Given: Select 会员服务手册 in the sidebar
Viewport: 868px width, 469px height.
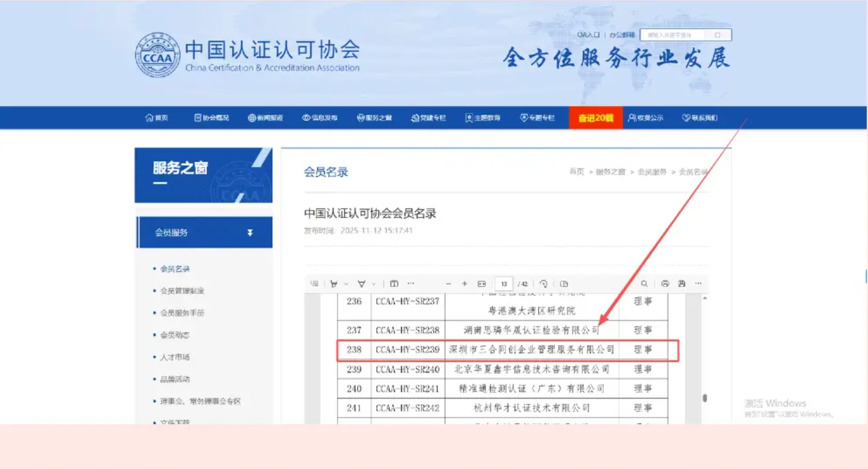Looking at the screenshot, I should click(x=182, y=313).
